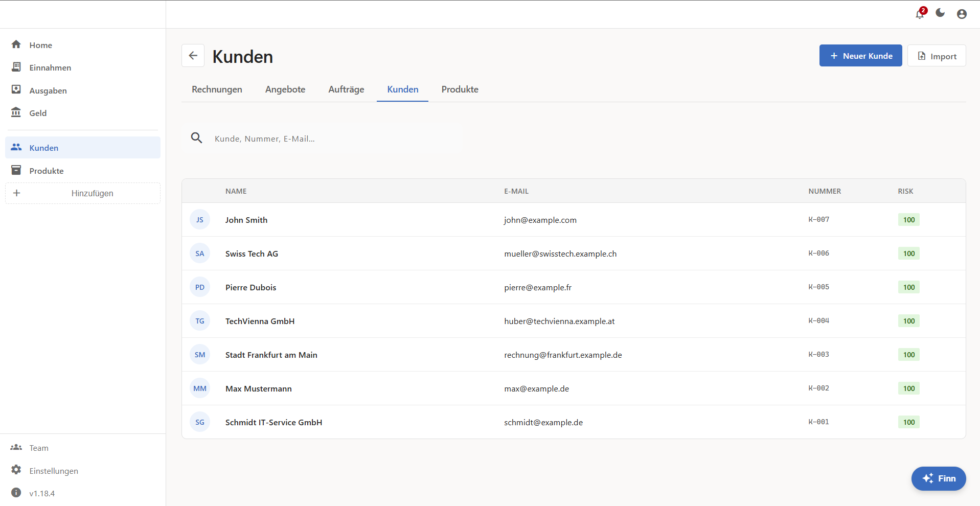This screenshot has height=506, width=980.
Task: Click customer number K-002
Action: [x=818, y=388]
